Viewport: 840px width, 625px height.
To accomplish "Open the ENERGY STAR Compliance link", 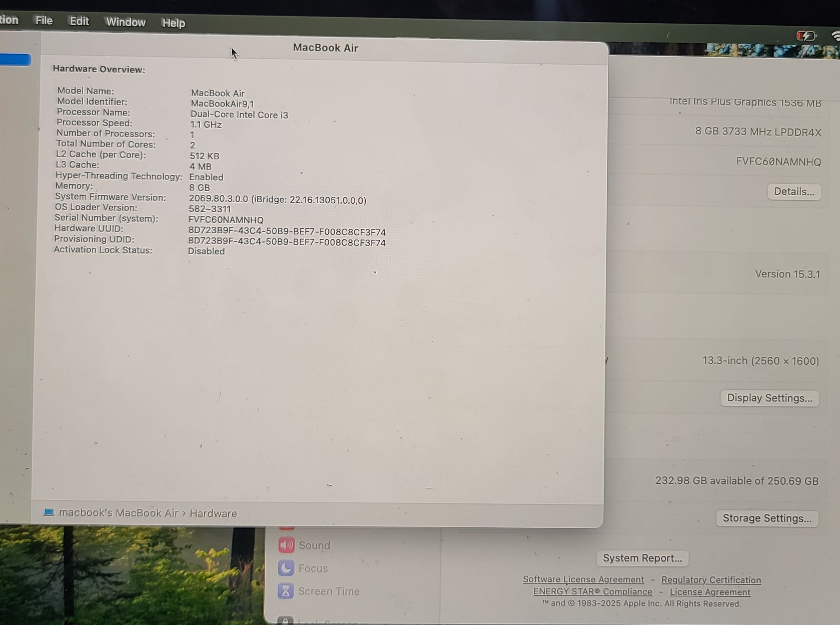I will point(592,592).
